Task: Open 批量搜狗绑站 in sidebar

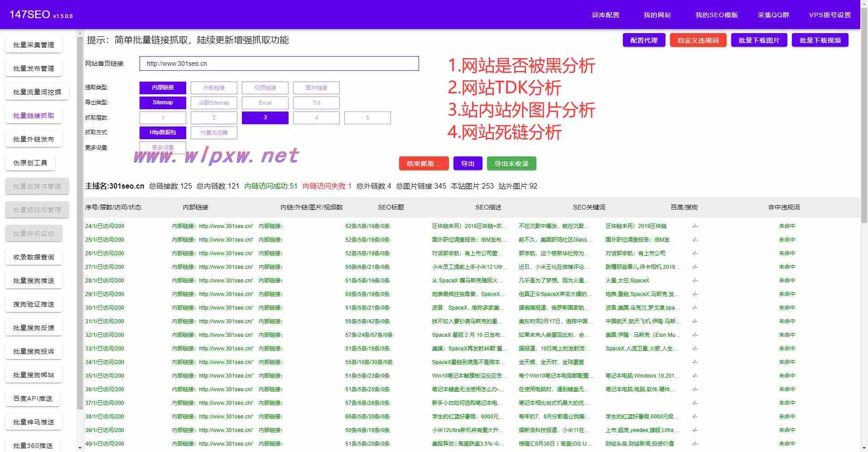Action: click(34, 375)
